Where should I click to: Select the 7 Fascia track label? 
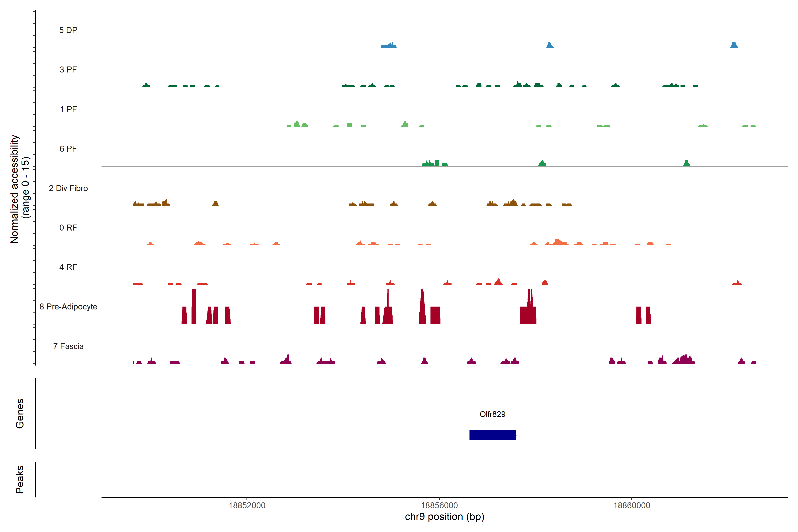pos(68,346)
